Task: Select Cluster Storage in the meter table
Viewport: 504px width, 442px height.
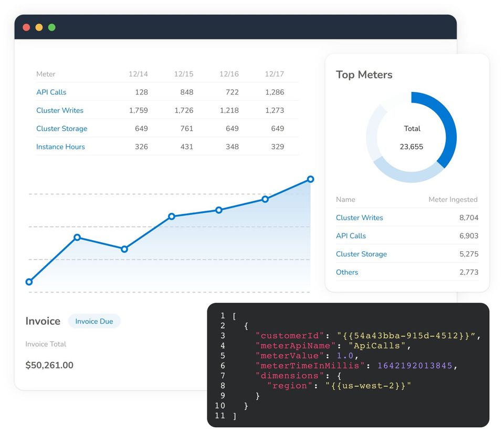Action: pos(62,129)
